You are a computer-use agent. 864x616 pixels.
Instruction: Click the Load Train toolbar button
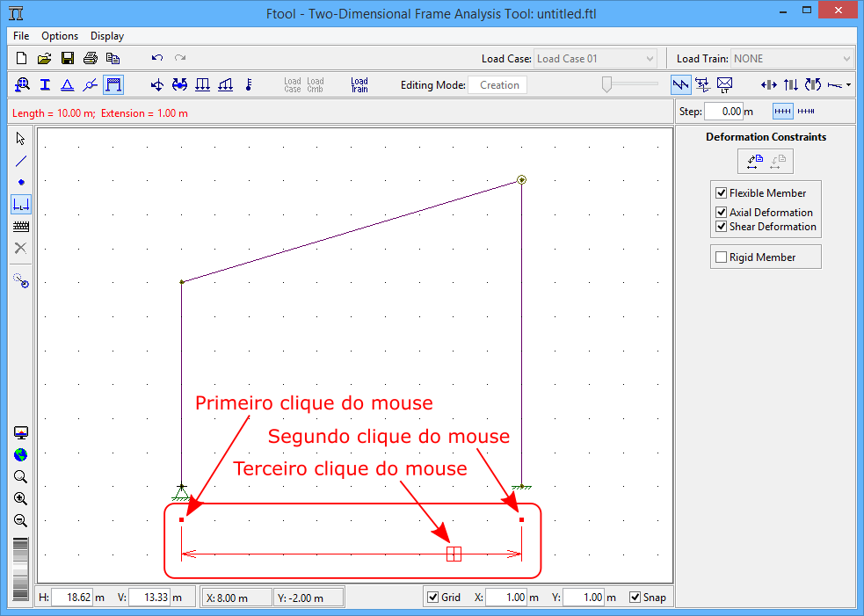[x=359, y=85]
